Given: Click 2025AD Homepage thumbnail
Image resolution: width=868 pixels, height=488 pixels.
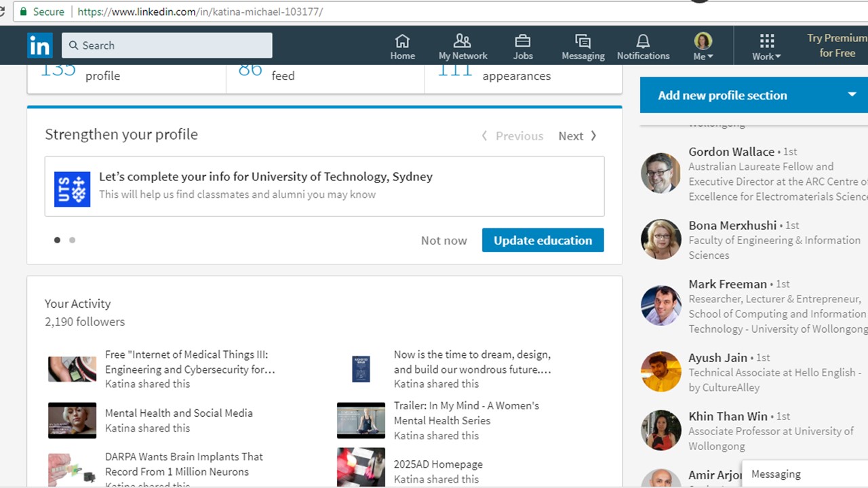Looking at the screenshot, I should pos(361,467).
